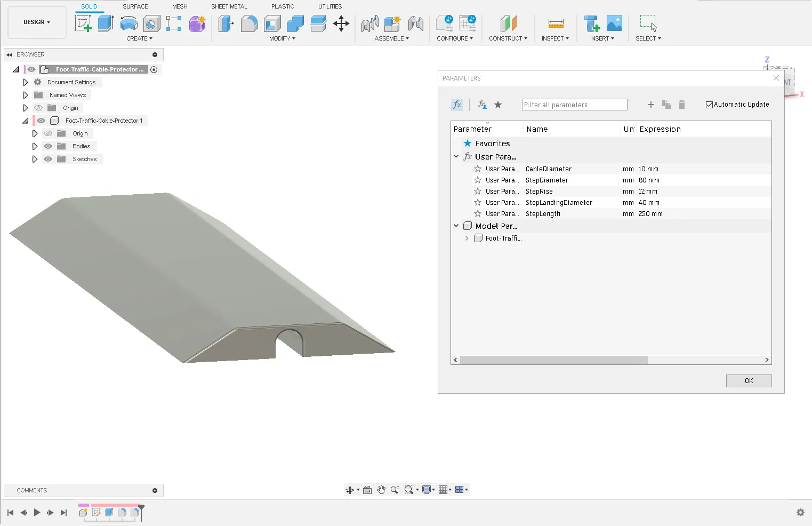
Task: Activate the Extrude tool
Action: point(106,23)
